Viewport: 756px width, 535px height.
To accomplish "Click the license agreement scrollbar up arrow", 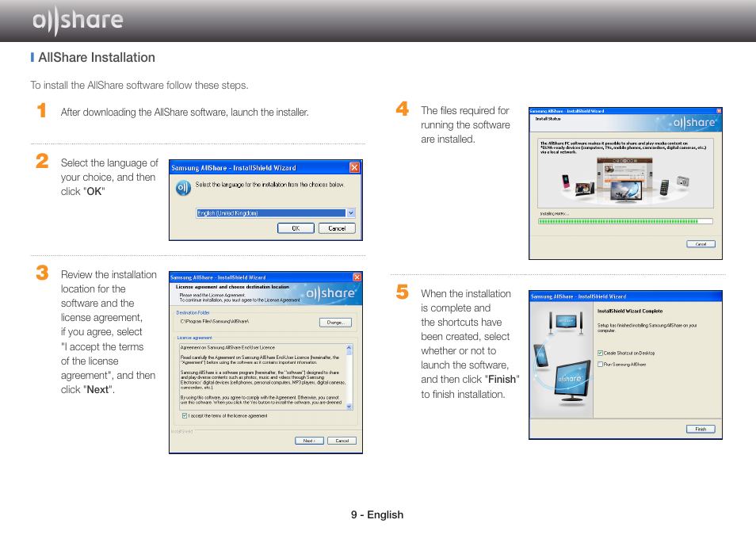I will (x=349, y=347).
